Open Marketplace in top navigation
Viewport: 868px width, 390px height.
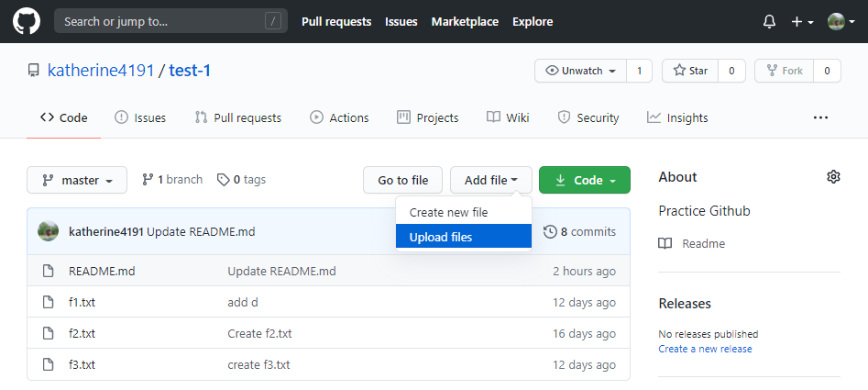click(465, 22)
